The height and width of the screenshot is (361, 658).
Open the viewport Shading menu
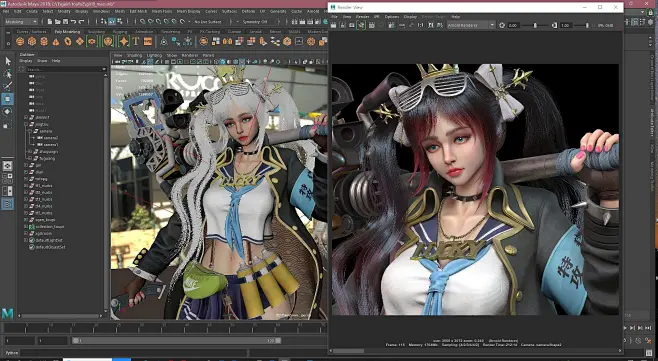(134, 55)
